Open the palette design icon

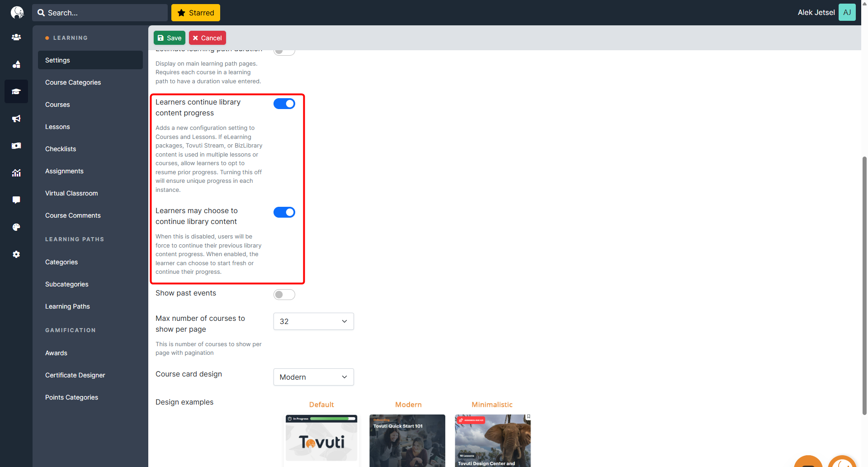(16, 227)
